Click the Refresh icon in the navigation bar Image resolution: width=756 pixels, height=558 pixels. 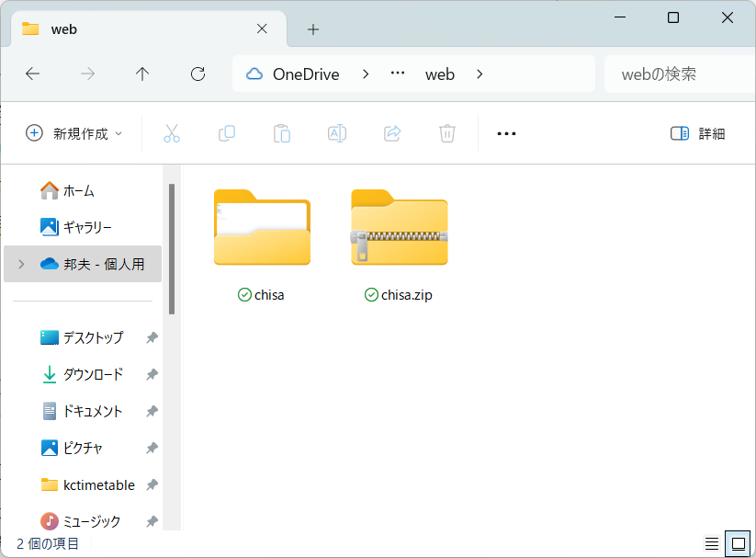[x=197, y=74]
